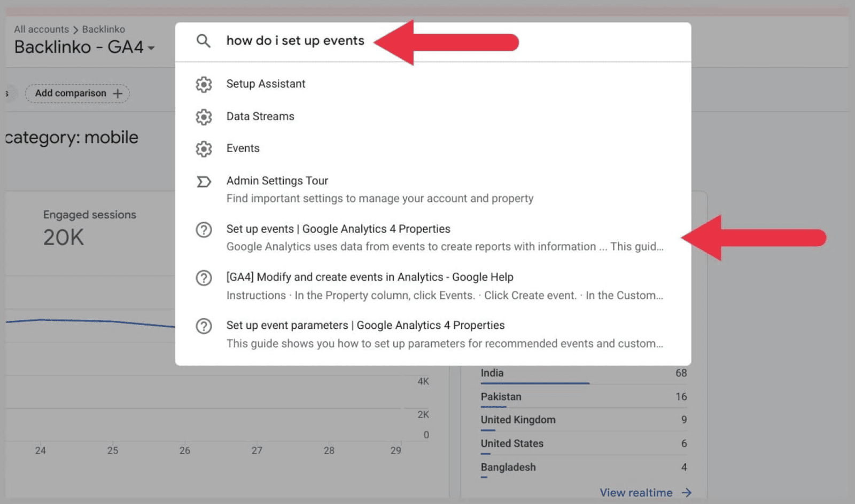Open the GA4 Modify and create events help result
Image resolution: width=855 pixels, height=504 pixels.
pos(369,277)
